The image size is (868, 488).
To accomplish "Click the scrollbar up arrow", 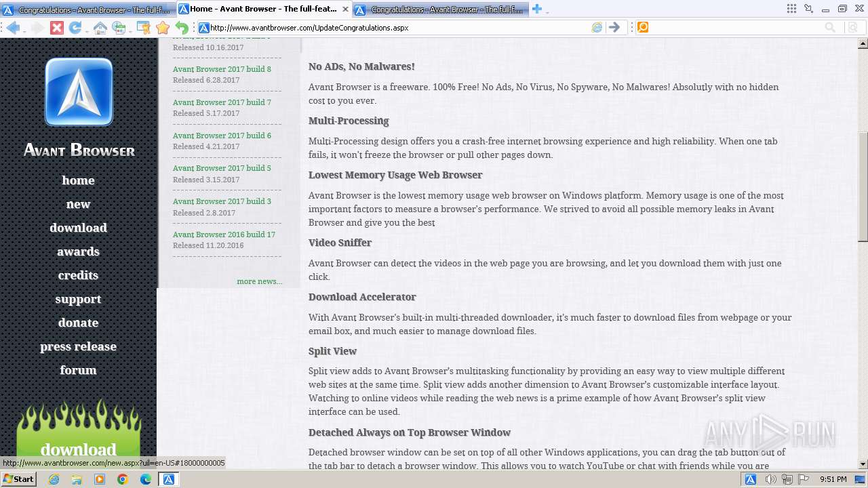I will 863,43.
